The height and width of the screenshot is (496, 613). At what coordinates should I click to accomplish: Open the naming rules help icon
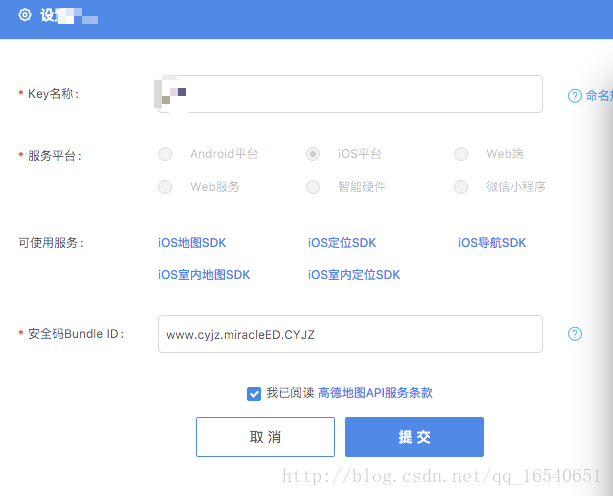575,96
